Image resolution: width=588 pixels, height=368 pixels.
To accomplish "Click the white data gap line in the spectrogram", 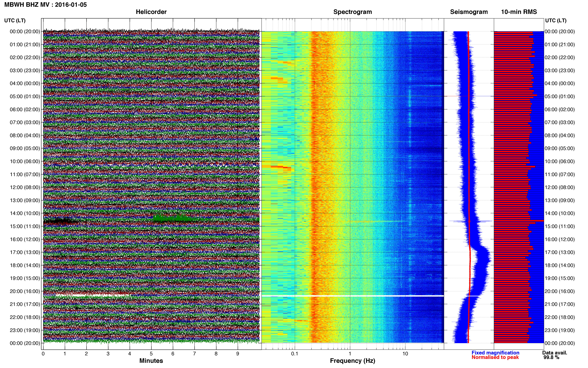I will pos(353,296).
